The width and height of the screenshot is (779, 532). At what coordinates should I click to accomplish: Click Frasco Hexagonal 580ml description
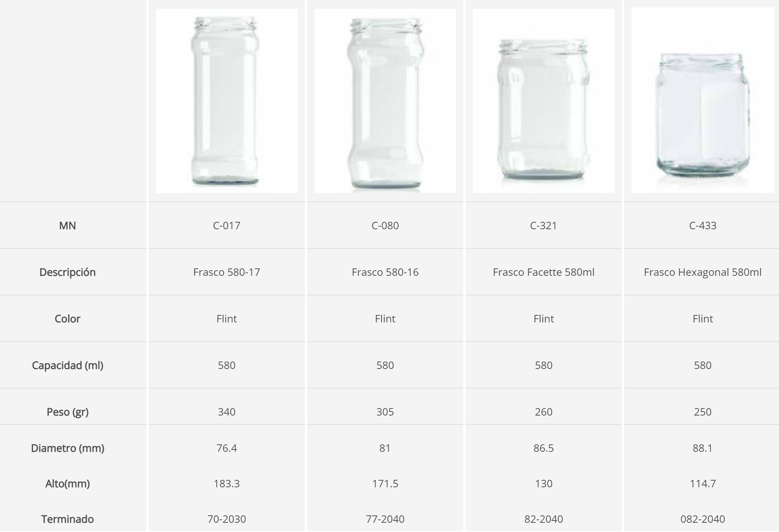[702, 272]
